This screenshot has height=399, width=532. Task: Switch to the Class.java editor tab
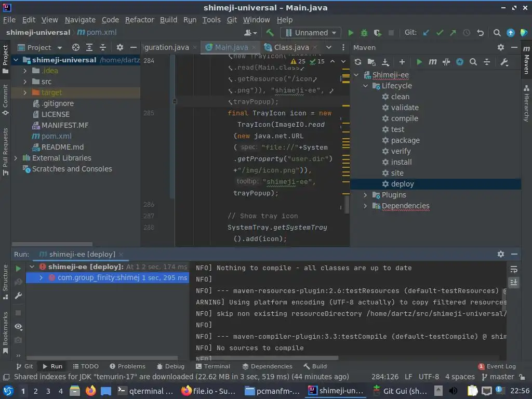pos(291,47)
